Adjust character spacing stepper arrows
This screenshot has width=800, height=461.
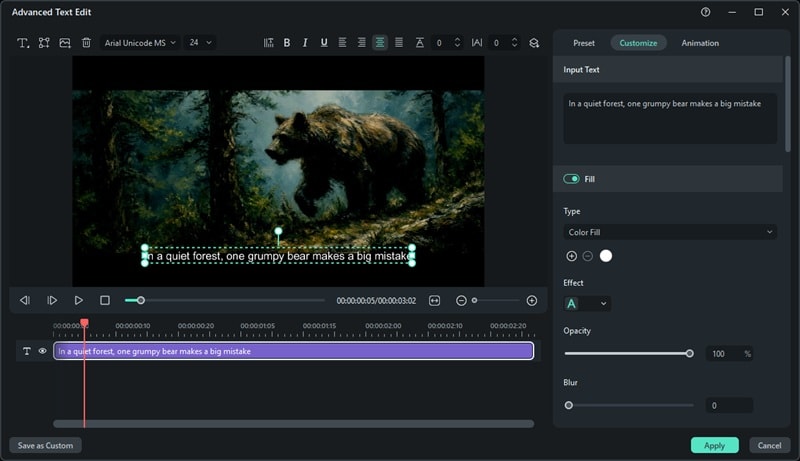point(514,43)
